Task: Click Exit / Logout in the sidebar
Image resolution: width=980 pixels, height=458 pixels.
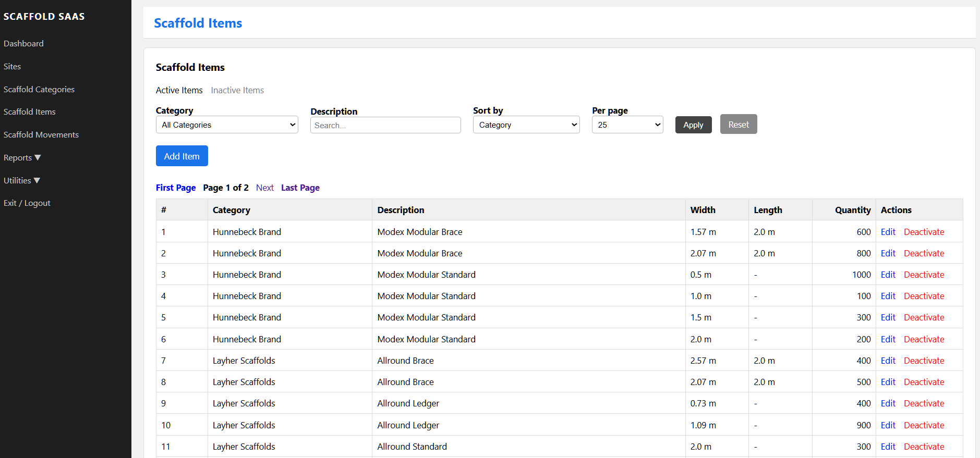Action: [27, 203]
